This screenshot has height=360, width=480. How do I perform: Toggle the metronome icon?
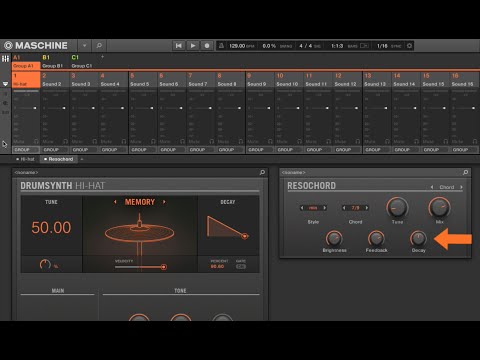tap(221, 46)
